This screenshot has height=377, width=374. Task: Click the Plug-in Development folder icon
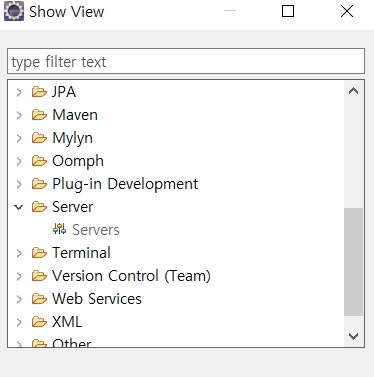[x=39, y=184]
